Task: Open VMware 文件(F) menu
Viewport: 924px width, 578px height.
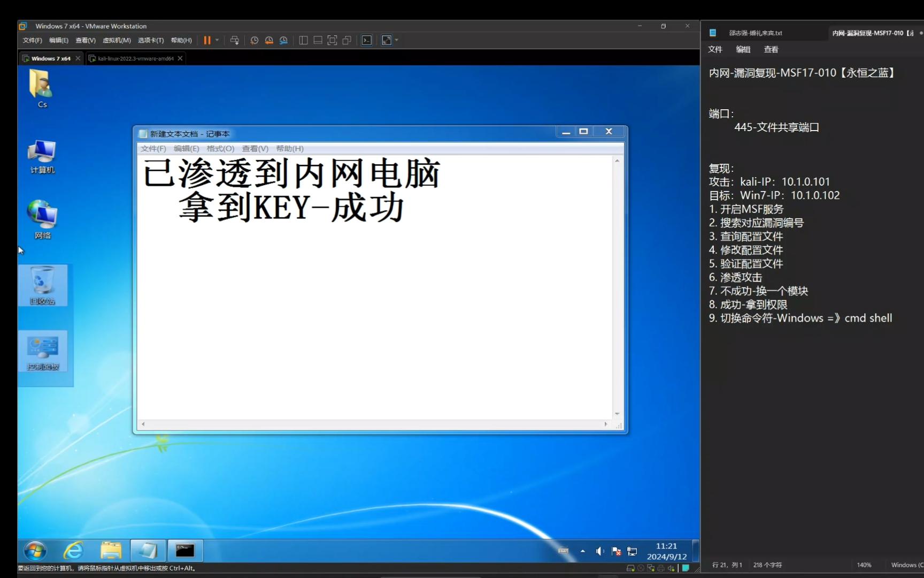Action: tap(32, 40)
